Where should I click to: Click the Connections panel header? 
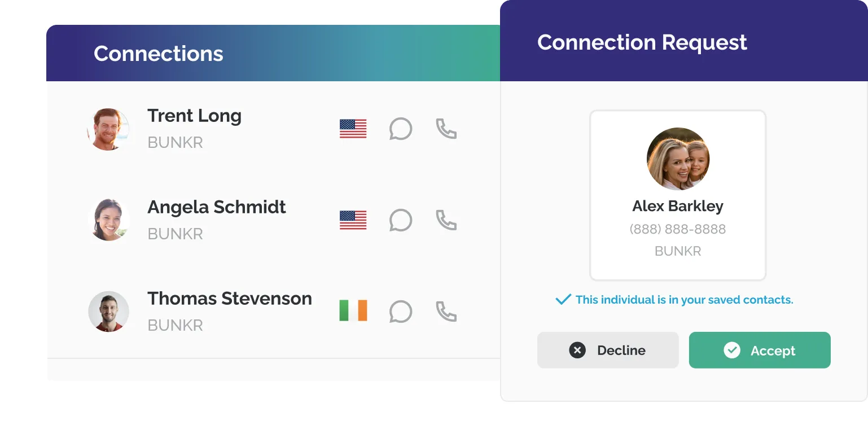click(x=273, y=53)
